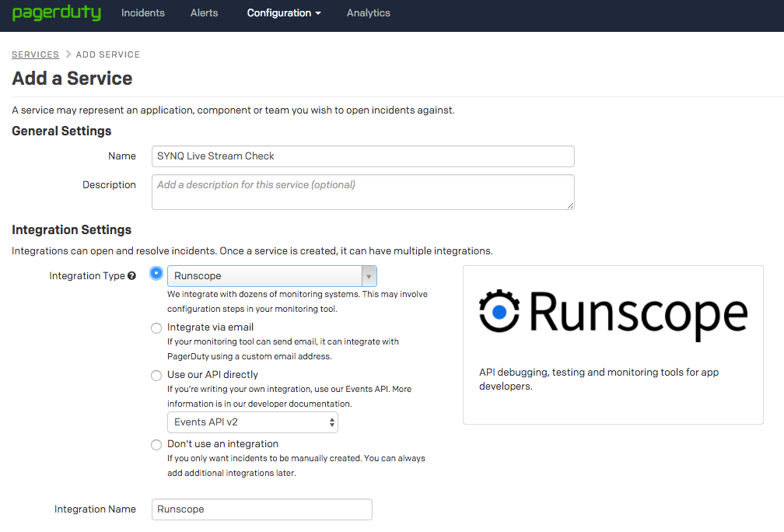Click the PagerDuty logo
The height and width of the screenshot is (532, 784).
(x=56, y=12)
